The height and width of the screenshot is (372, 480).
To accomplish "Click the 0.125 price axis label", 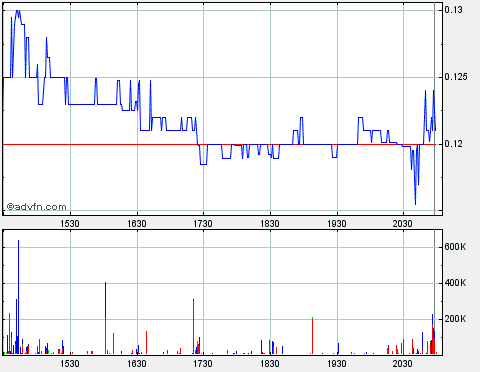I will click(456, 77).
